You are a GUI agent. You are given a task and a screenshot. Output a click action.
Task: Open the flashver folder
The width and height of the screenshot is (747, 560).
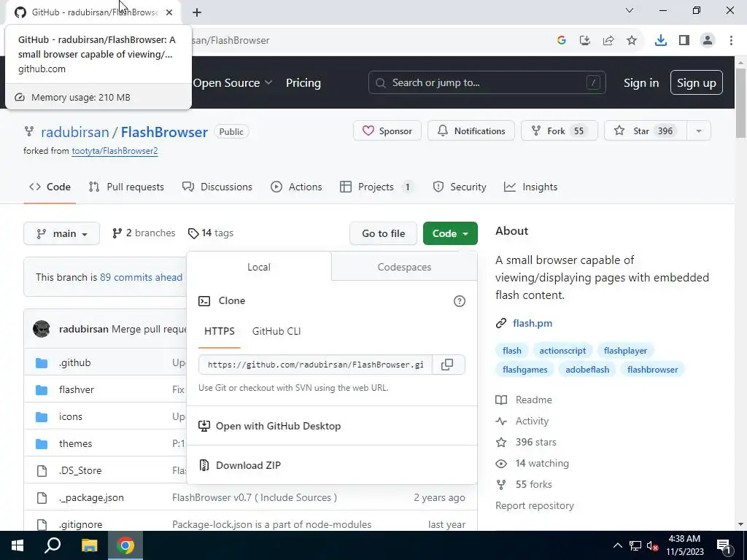point(76,389)
